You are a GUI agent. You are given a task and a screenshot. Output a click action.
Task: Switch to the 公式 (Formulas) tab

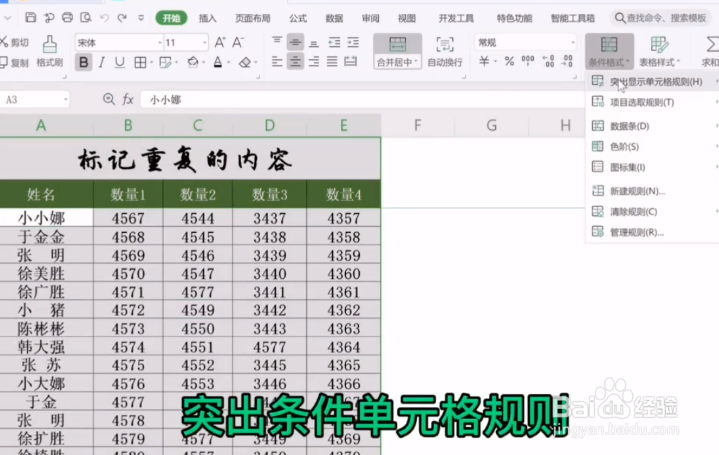(x=298, y=18)
